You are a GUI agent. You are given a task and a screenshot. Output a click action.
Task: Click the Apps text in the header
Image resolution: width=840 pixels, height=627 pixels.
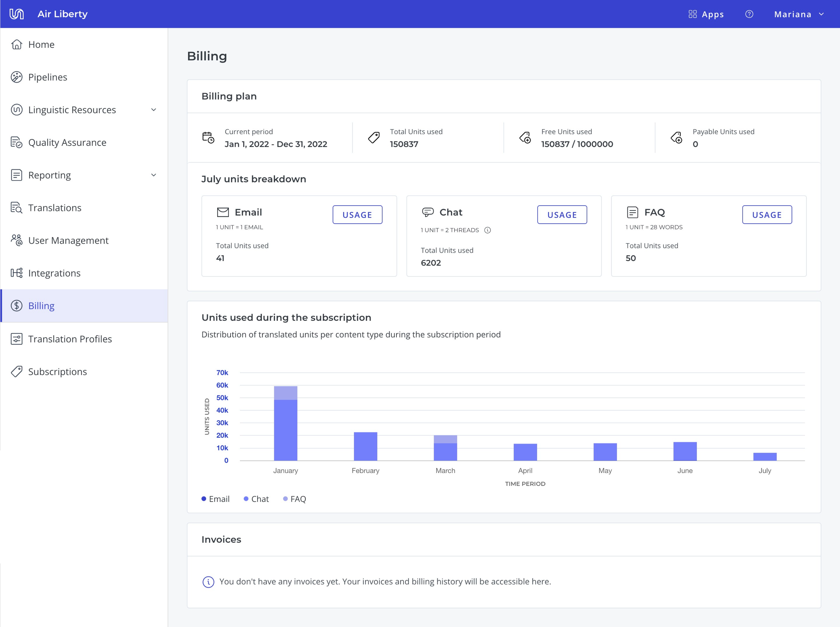point(713,14)
